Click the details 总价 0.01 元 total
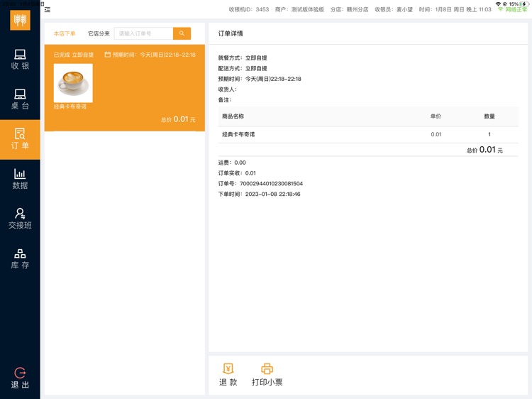 (x=484, y=150)
